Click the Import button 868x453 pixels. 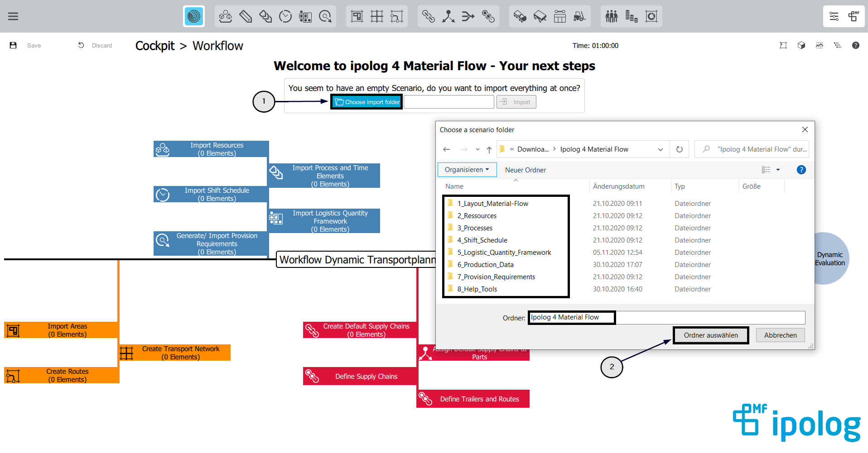pos(516,102)
